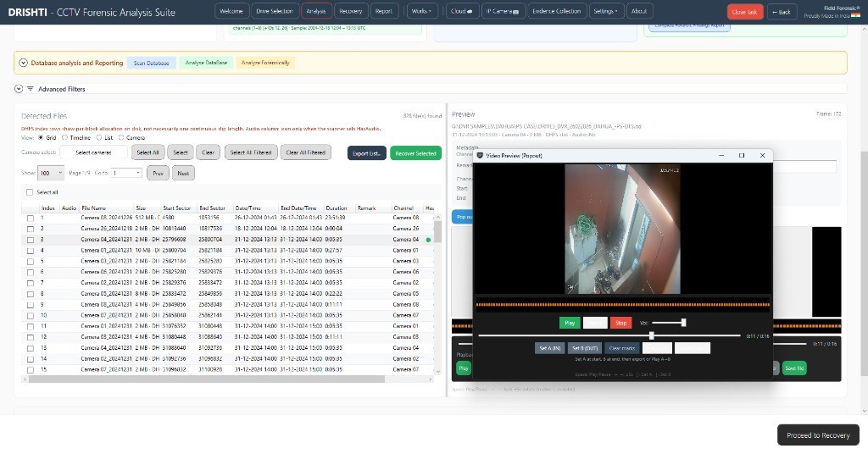Click the Clear All Filtered button
This screenshot has width=868, height=454.
[x=305, y=152]
